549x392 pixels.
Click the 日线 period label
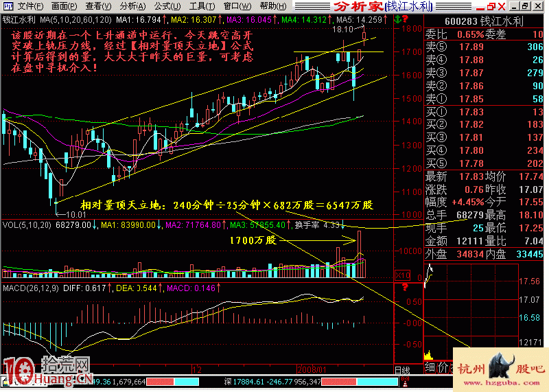click(x=402, y=370)
